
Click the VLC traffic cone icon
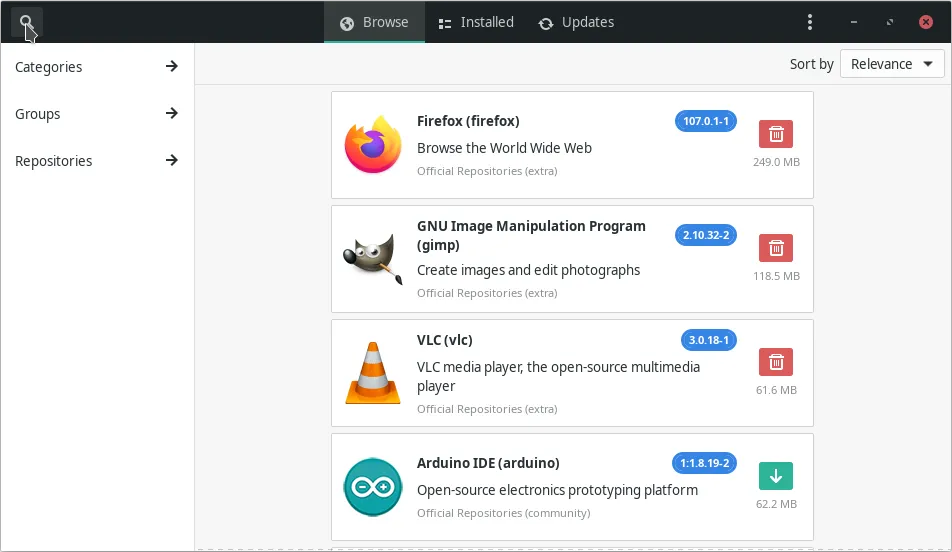pos(372,373)
